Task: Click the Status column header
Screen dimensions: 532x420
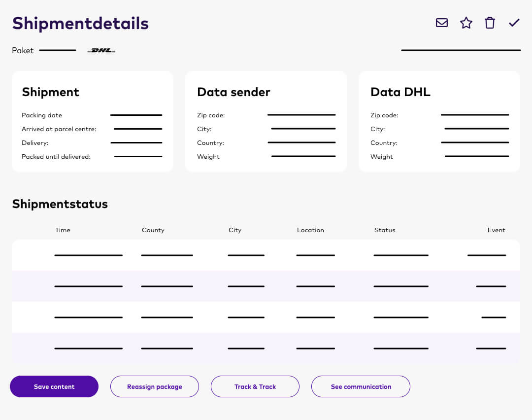Action: [x=385, y=230]
